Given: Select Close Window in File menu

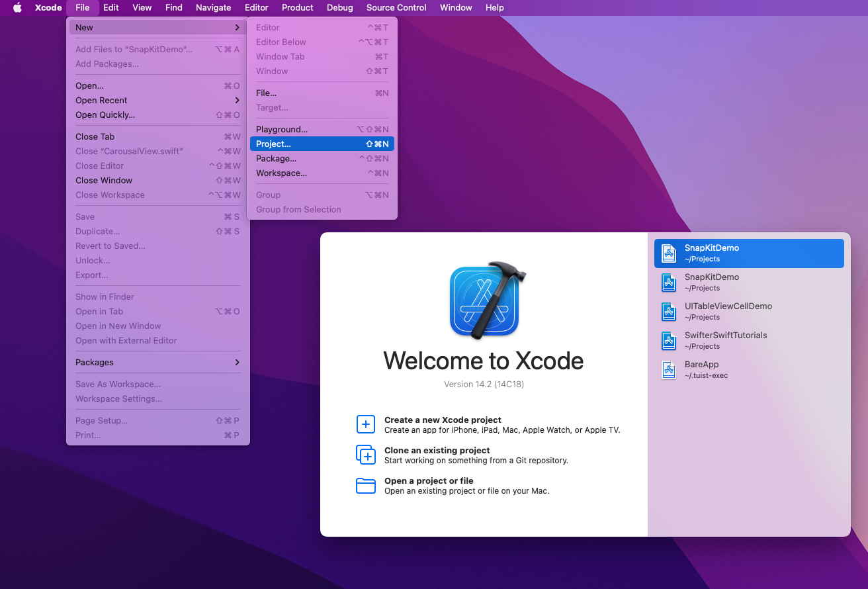Looking at the screenshot, I should (x=158, y=181).
